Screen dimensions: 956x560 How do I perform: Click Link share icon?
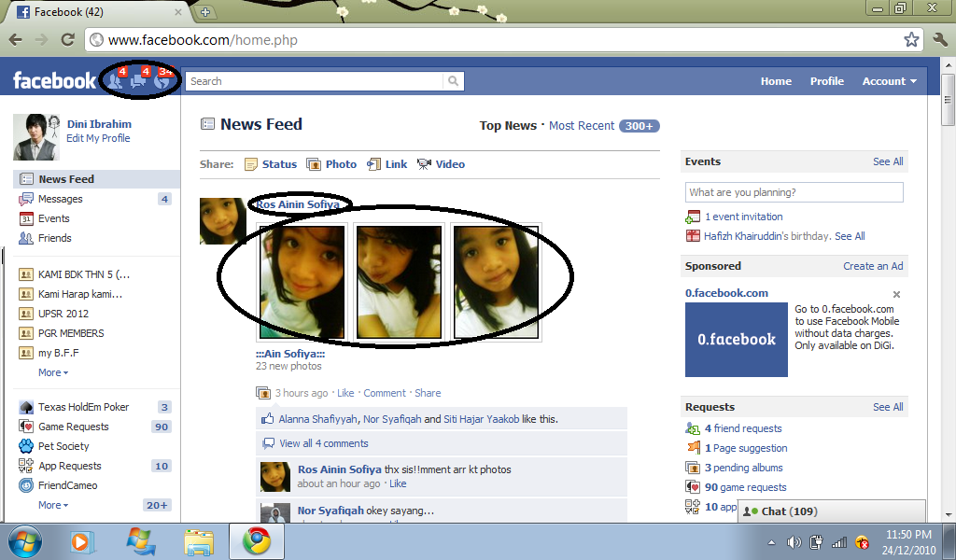click(373, 164)
